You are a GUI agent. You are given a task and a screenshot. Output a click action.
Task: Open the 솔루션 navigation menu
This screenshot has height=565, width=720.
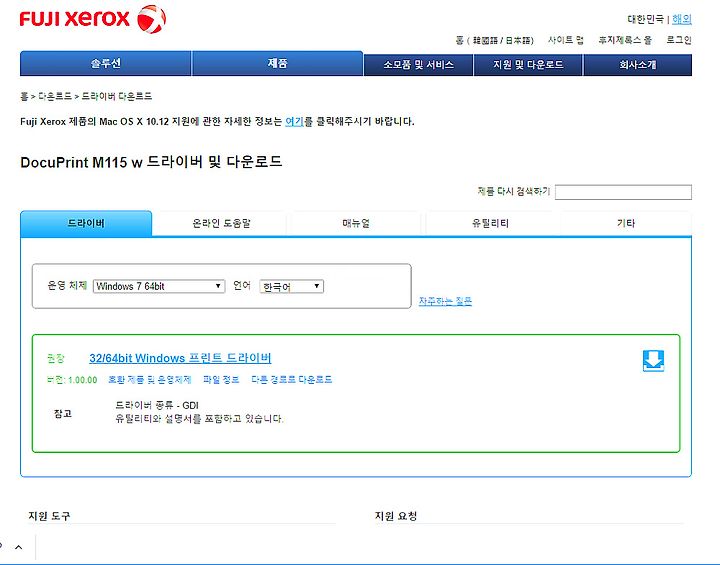(x=106, y=63)
